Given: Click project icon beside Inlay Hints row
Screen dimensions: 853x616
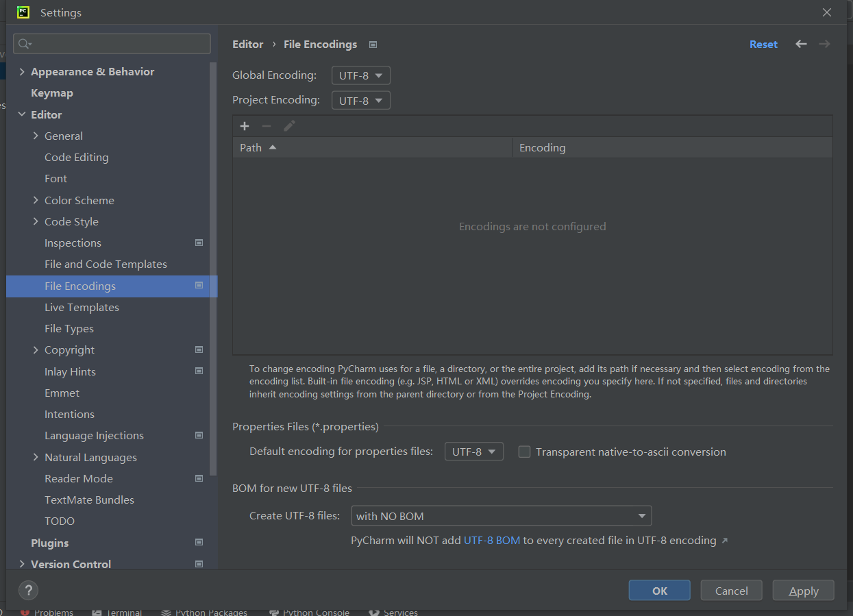Looking at the screenshot, I should tap(199, 371).
